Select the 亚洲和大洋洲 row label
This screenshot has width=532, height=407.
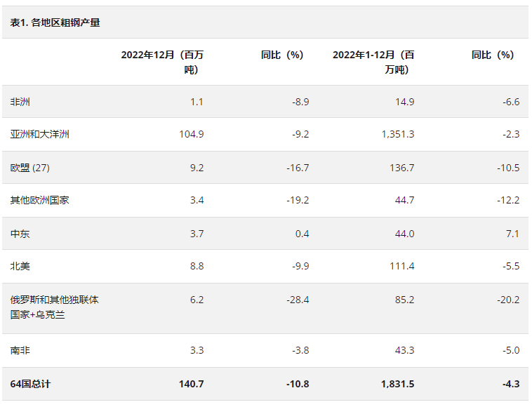click(x=40, y=134)
